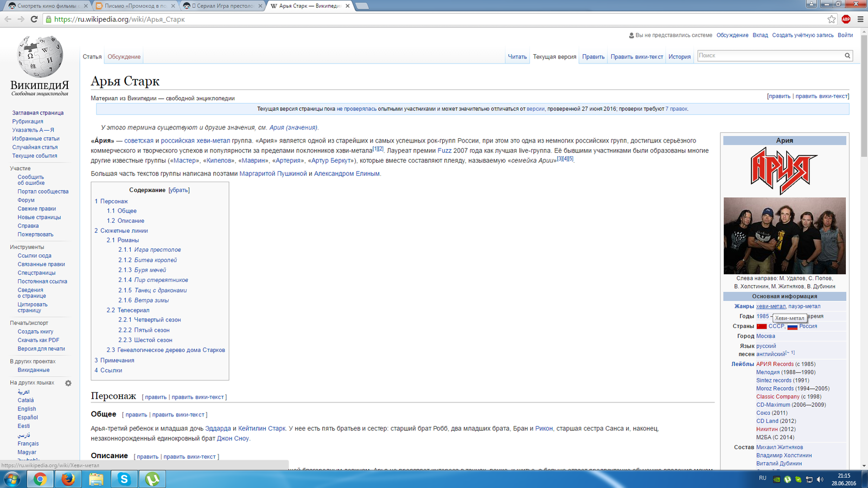Click the Войти login link
The height and width of the screenshot is (488, 868).
click(845, 35)
